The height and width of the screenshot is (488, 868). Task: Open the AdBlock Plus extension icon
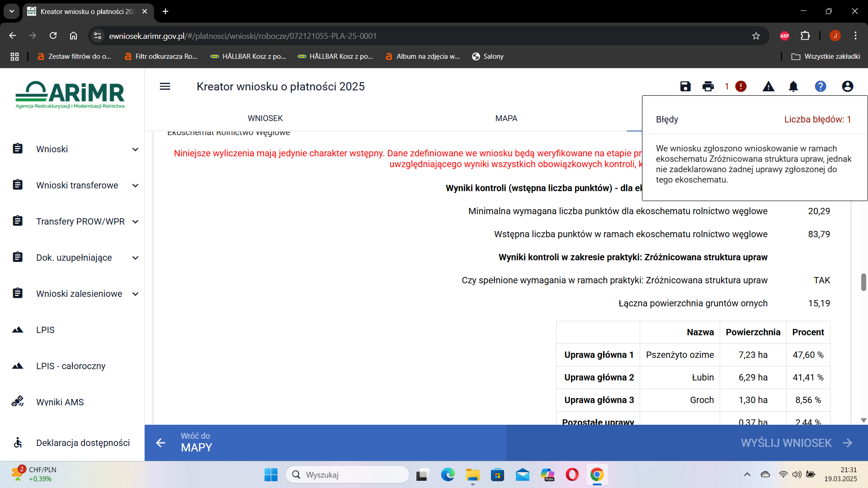click(784, 36)
